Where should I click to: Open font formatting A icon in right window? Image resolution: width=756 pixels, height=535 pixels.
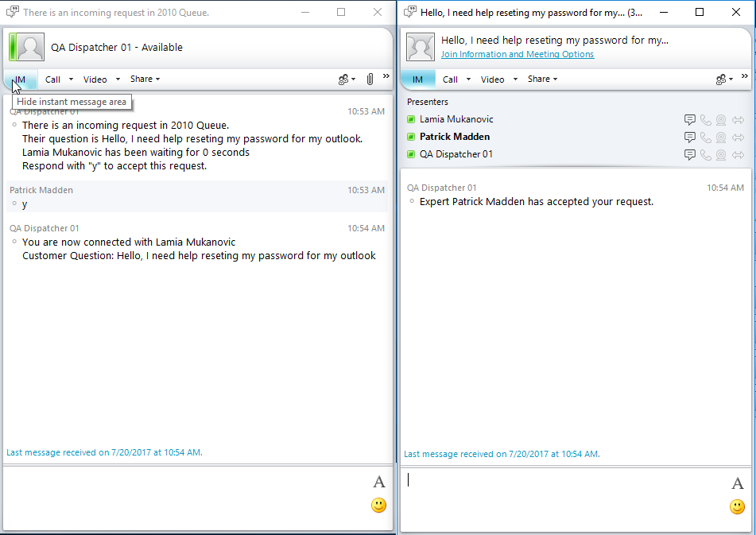[x=737, y=483]
